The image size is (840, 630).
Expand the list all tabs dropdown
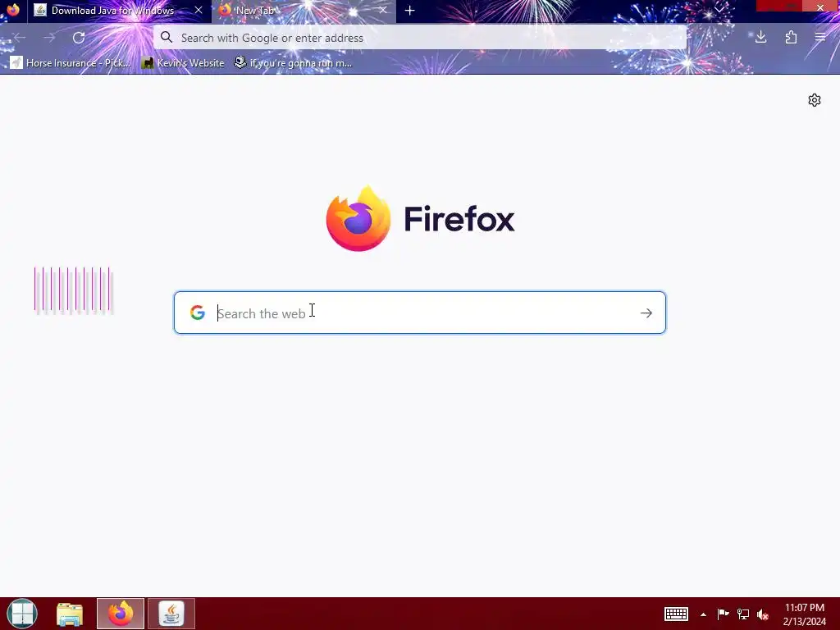(x=719, y=9)
